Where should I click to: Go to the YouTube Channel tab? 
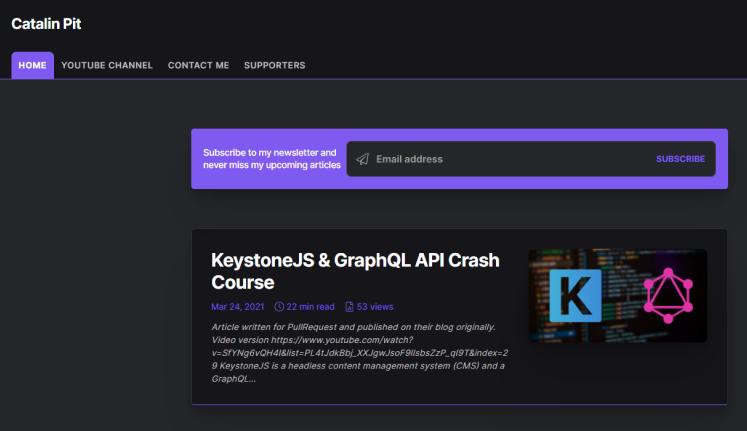(x=107, y=65)
